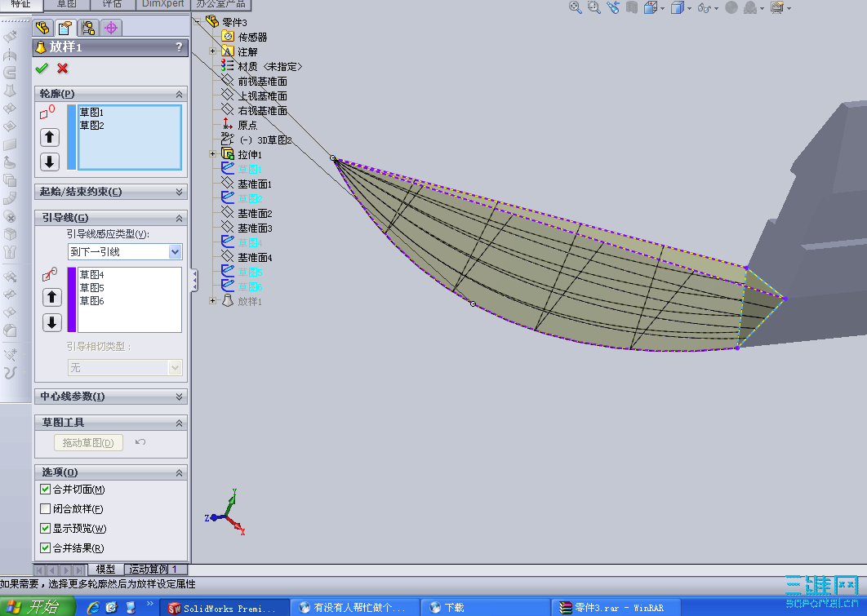Enable 闭合放样 checkbox

[x=46, y=509]
